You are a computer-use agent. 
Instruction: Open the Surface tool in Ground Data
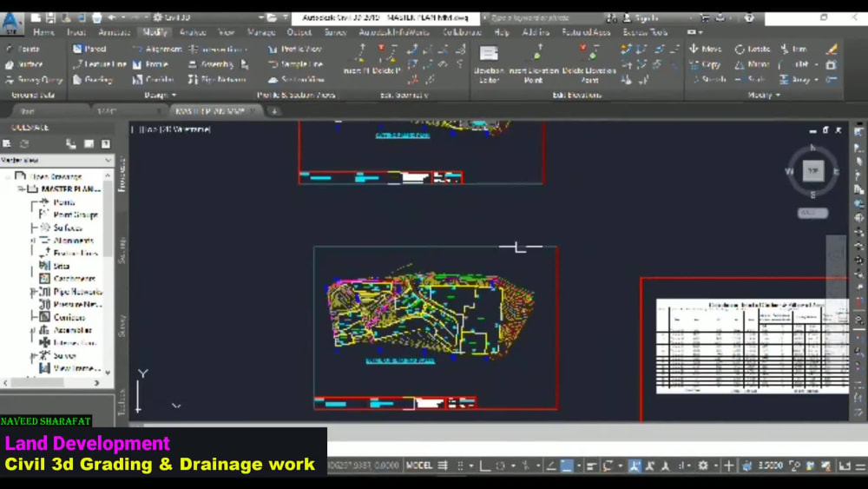point(24,64)
